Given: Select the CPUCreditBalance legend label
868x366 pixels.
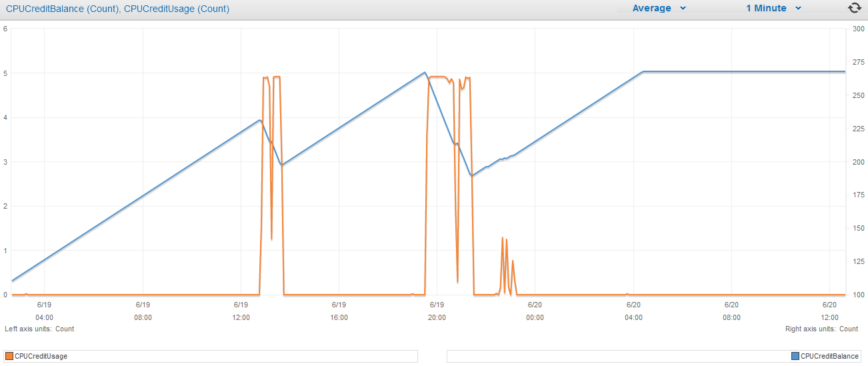Looking at the screenshot, I should tap(829, 356).
